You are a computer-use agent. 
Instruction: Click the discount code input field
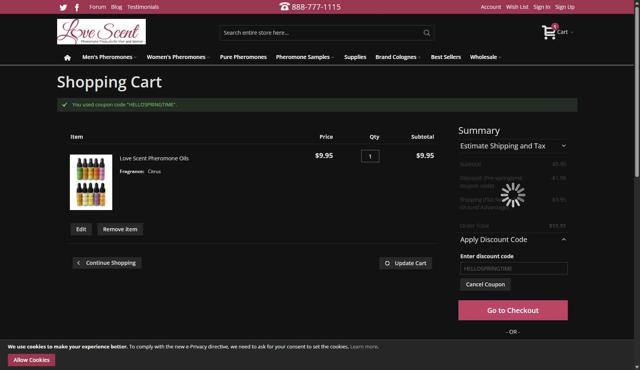513,269
